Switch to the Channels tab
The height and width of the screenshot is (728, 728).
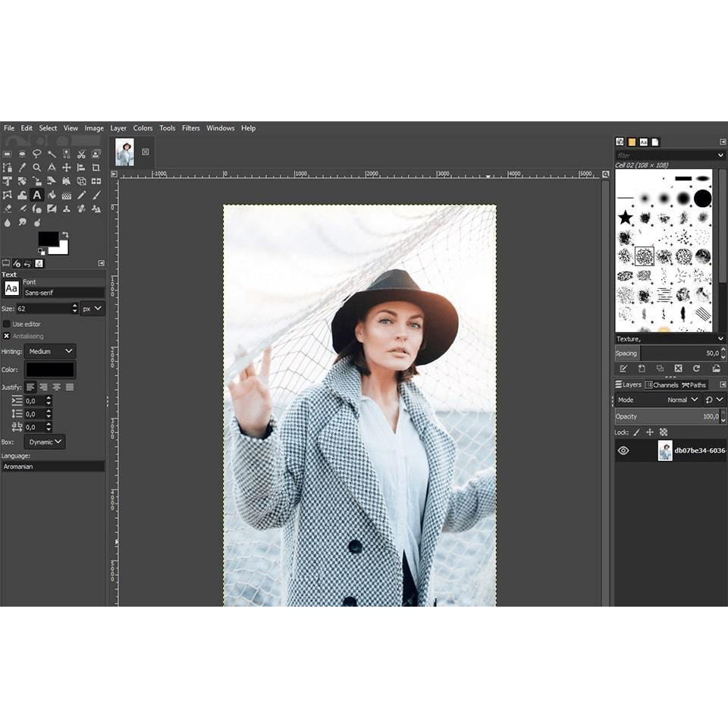point(661,384)
